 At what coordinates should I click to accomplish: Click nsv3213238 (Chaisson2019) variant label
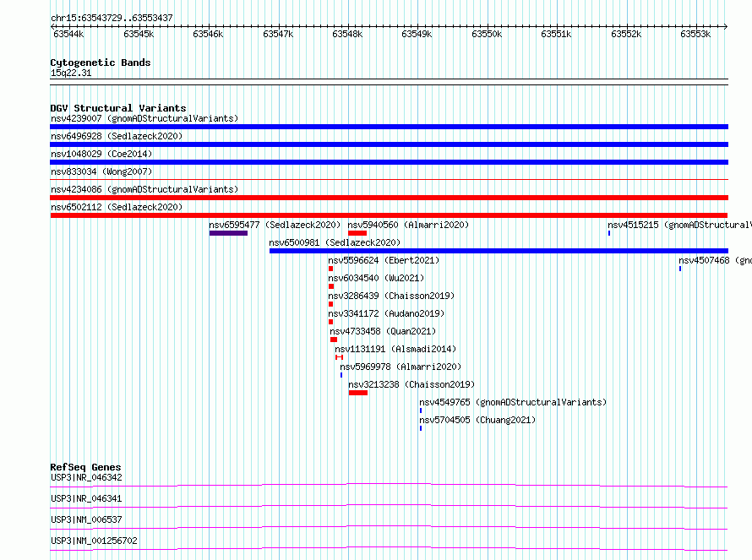(x=411, y=384)
